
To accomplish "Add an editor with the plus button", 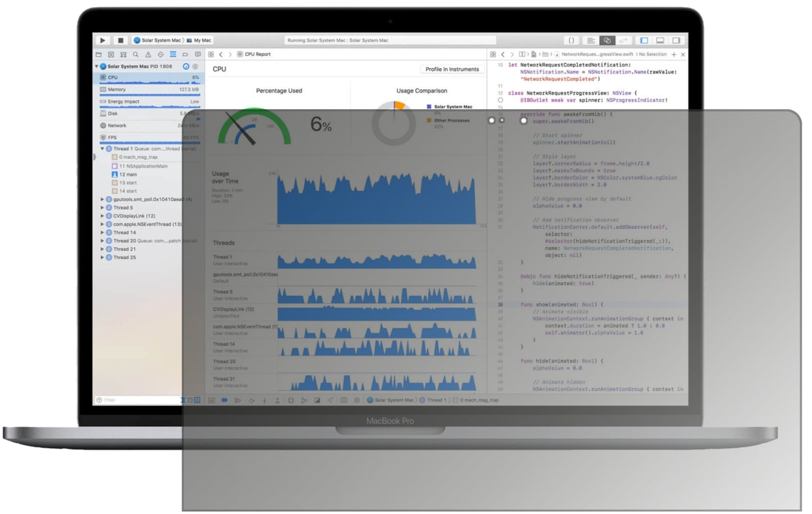I will 674,55.
